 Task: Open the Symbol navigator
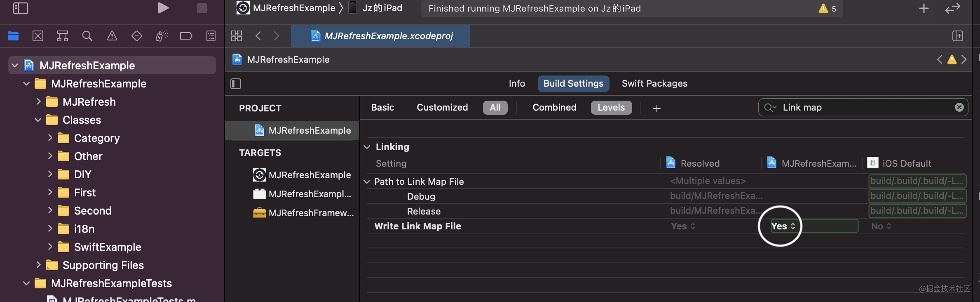63,36
